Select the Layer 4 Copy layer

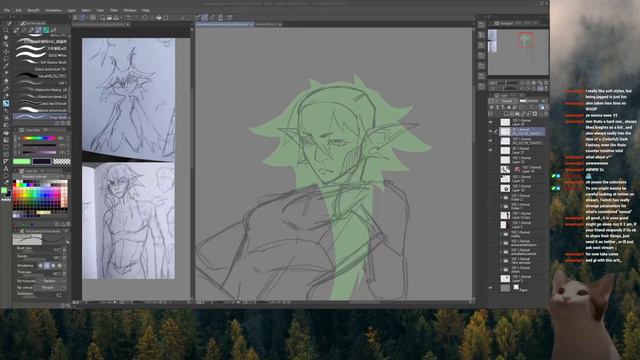[x=522, y=215]
